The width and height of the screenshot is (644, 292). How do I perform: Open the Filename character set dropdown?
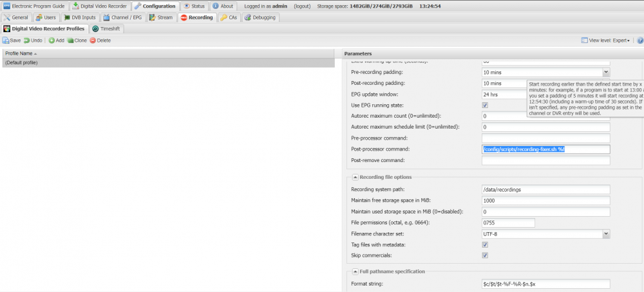pyautogui.click(x=606, y=233)
